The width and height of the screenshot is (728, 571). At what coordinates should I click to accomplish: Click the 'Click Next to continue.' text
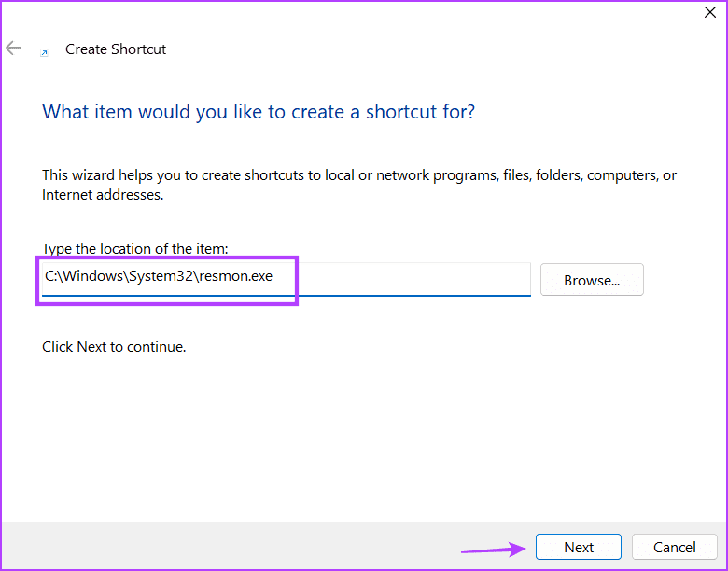point(114,347)
